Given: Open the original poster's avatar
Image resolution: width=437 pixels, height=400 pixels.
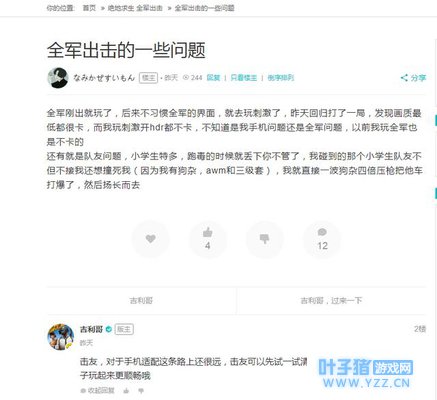Looking at the screenshot, I should pyautogui.click(x=58, y=78).
